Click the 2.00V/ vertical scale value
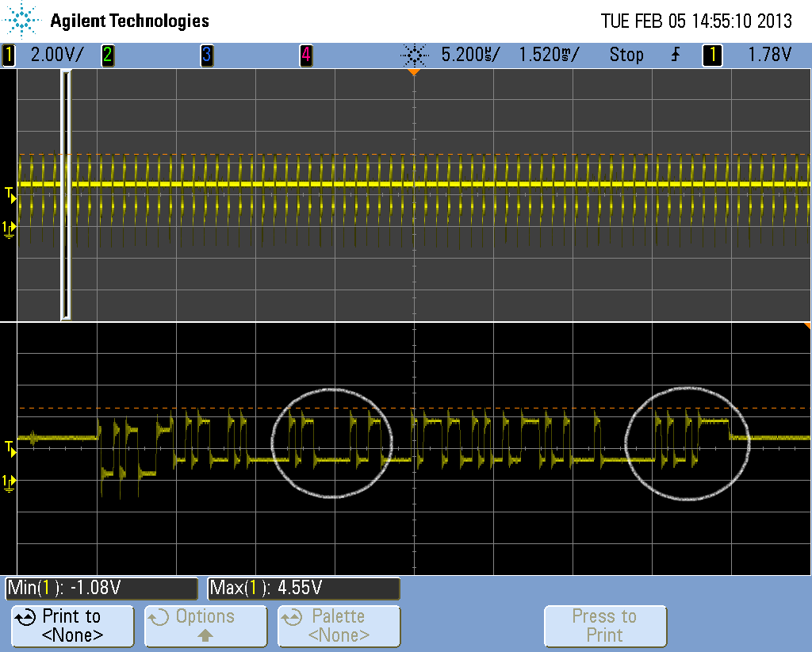 click(57, 55)
